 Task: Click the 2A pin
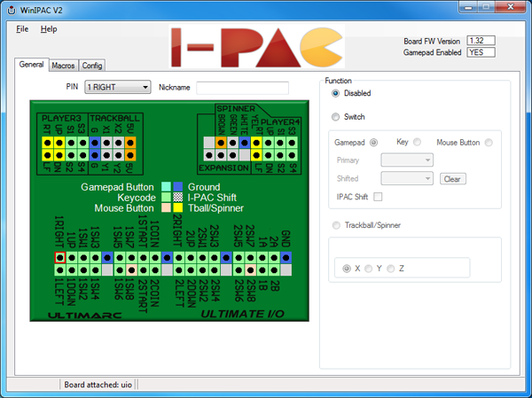click(274, 258)
